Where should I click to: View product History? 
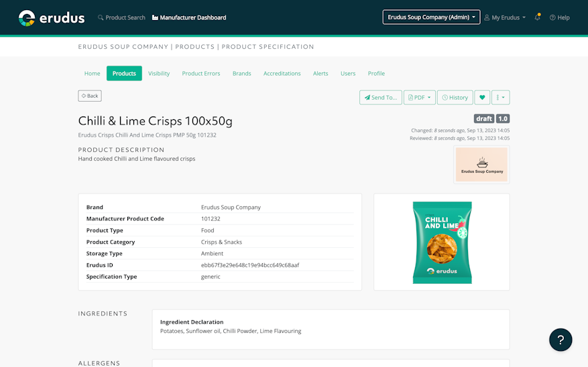(455, 97)
